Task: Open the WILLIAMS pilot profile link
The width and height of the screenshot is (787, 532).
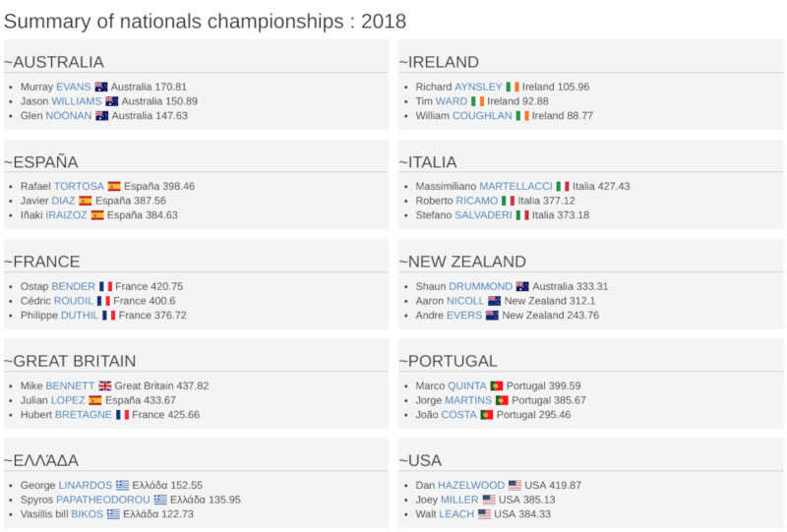Action: pyautogui.click(x=77, y=101)
